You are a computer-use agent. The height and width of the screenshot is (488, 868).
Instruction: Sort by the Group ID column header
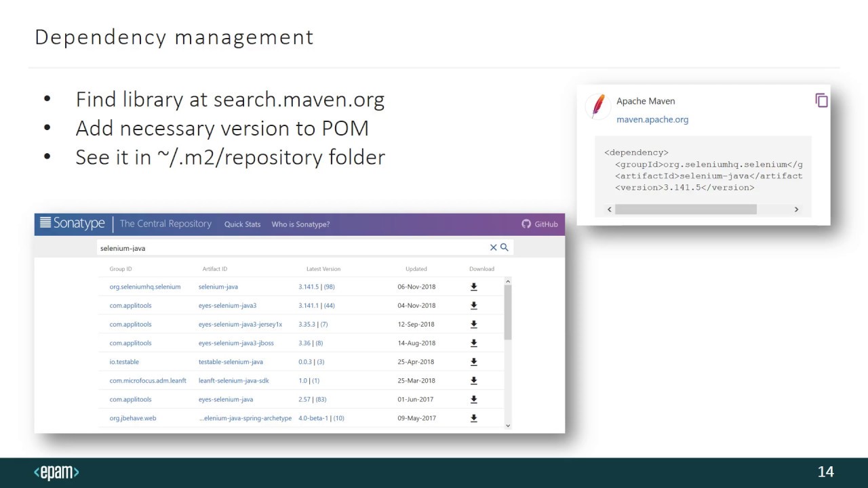pyautogui.click(x=121, y=269)
